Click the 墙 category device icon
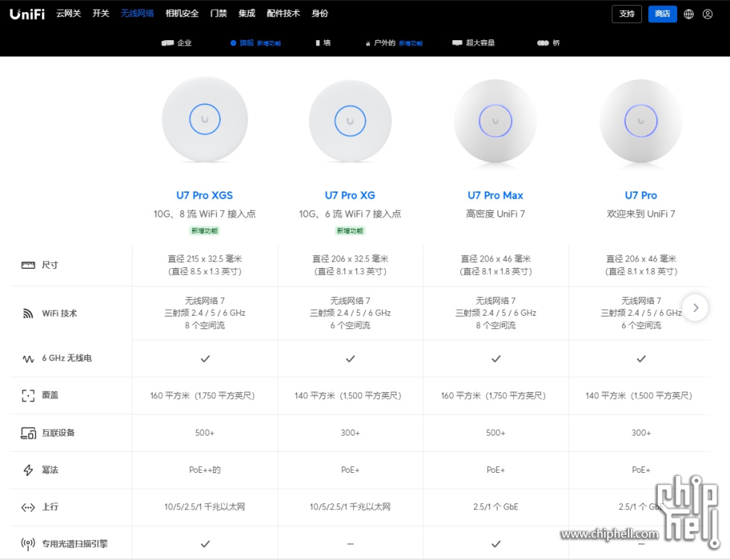Screen dimensions: 730x560 pos(317,43)
